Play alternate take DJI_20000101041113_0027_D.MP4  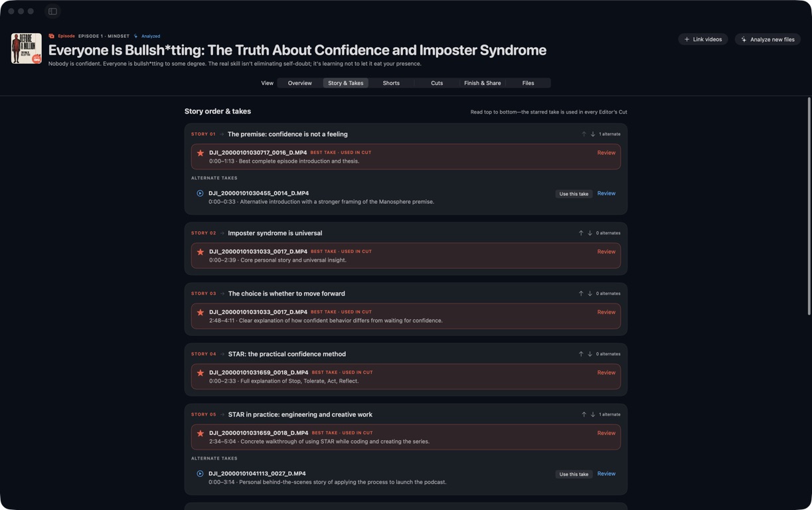click(x=200, y=473)
